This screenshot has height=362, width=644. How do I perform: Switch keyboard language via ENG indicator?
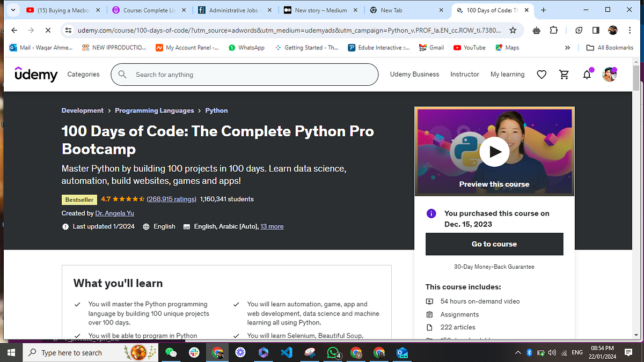coord(577,352)
